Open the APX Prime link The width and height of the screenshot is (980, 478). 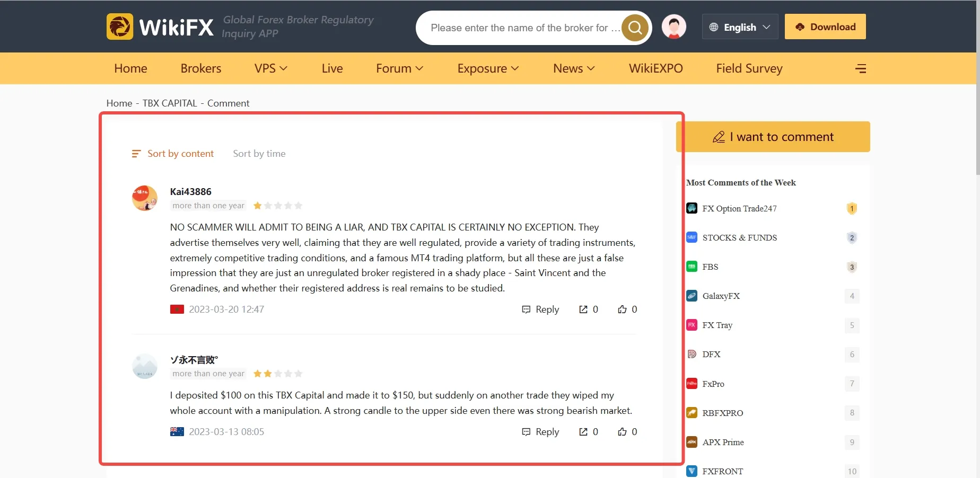tap(723, 442)
